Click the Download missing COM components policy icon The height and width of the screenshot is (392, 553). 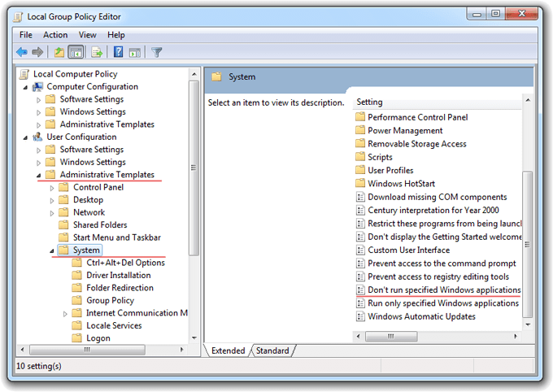[x=360, y=197]
